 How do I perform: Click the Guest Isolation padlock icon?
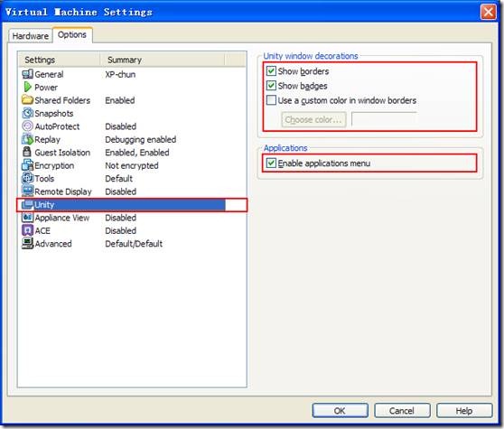27,152
